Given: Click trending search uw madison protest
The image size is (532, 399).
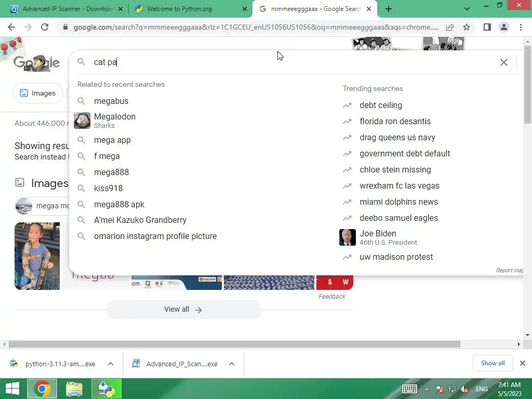Looking at the screenshot, I should coord(396,257).
